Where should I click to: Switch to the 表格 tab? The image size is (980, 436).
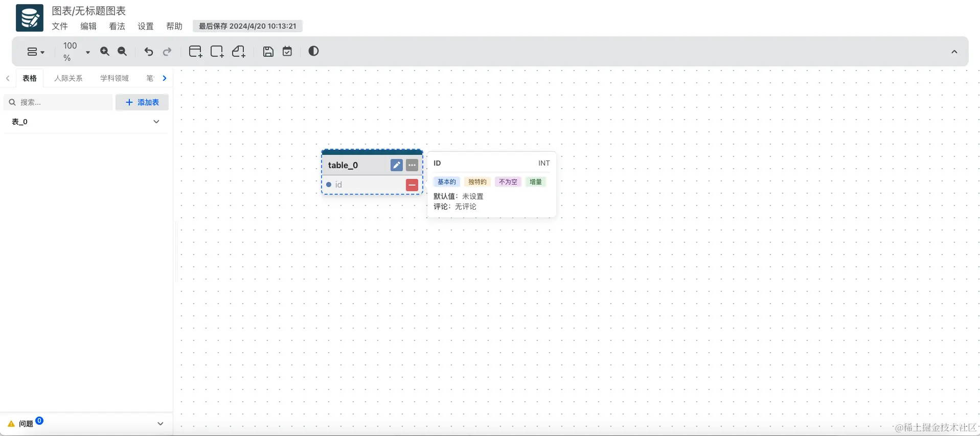30,78
